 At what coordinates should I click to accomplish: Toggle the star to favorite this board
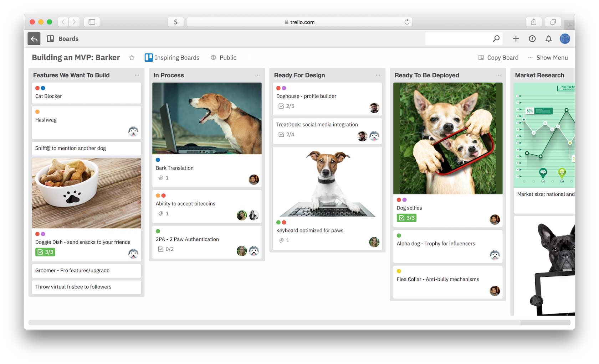[132, 57]
